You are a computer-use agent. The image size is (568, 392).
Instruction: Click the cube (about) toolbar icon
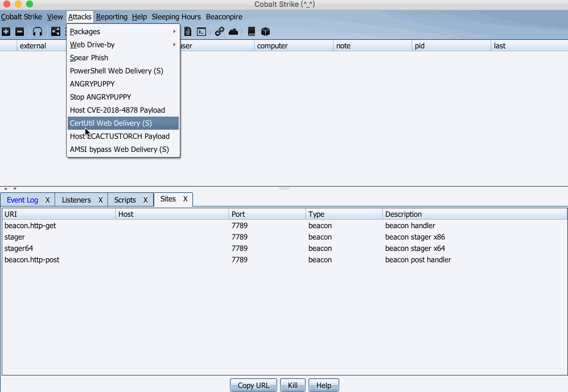pyautogui.click(x=266, y=31)
